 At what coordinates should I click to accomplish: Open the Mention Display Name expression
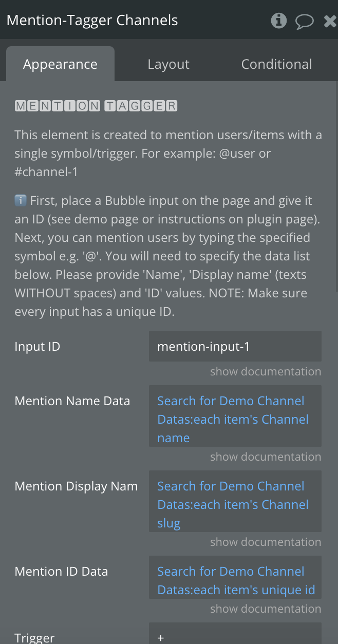click(x=235, y=501)
